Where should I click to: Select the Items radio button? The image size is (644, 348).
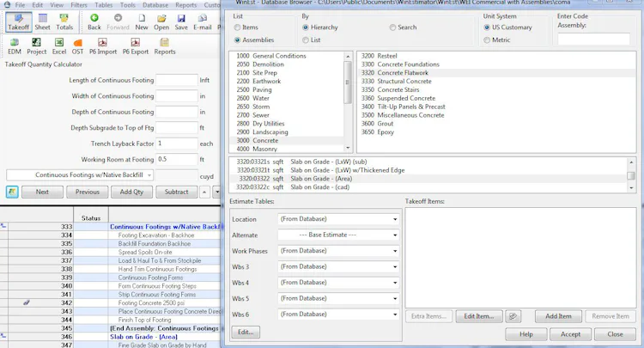pyautogui.click(x=237, y=27)
